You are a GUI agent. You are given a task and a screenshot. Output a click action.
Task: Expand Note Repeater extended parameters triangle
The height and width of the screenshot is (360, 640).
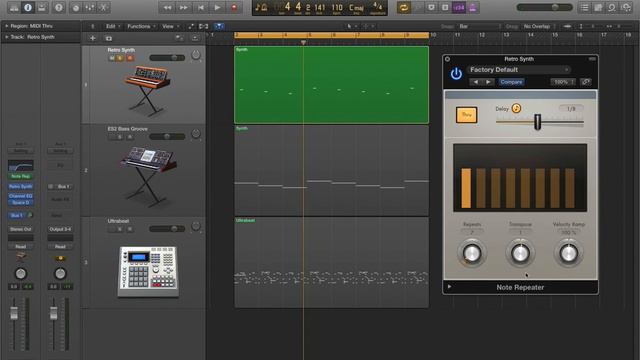point(449,287)
